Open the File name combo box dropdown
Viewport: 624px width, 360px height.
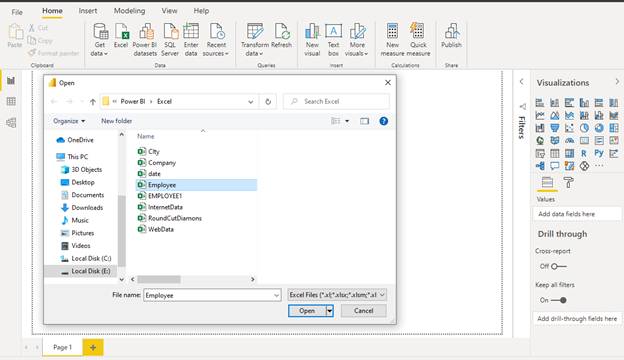point(276,295)
